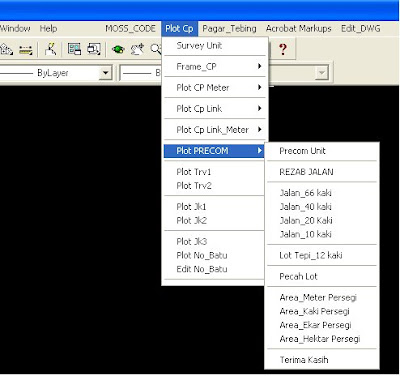Expand the Plot CP Meter submenu
The width and height of the screenshot is (400, 376).
coord(215,88)
